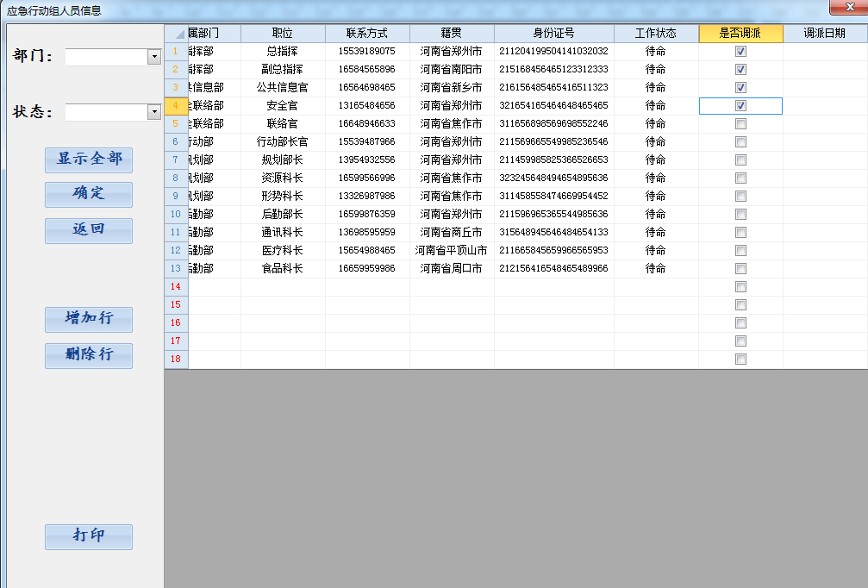Check 是否调派 for 资源科长 row
Viewport: 868px width, 588px height.
click(740, 178)
